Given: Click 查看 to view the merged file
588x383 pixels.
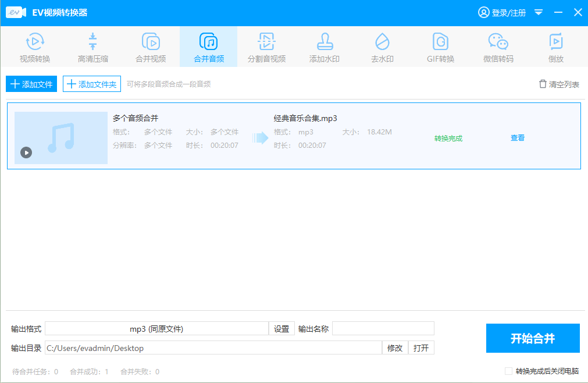Looking at the screenshot, I should [x=517, y=137].
